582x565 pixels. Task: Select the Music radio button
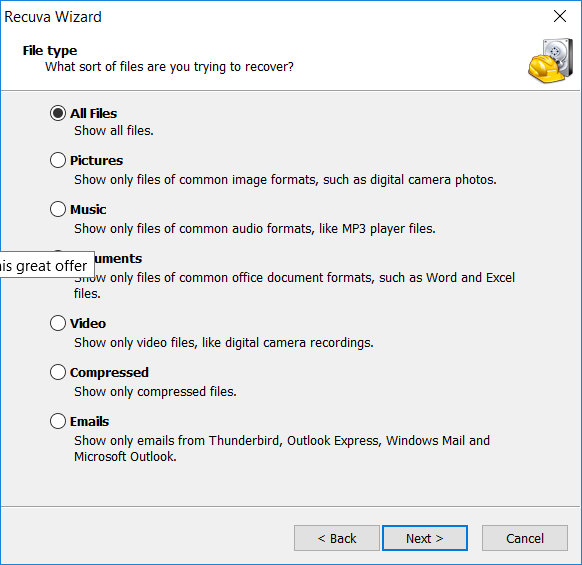tap(58, 209)
